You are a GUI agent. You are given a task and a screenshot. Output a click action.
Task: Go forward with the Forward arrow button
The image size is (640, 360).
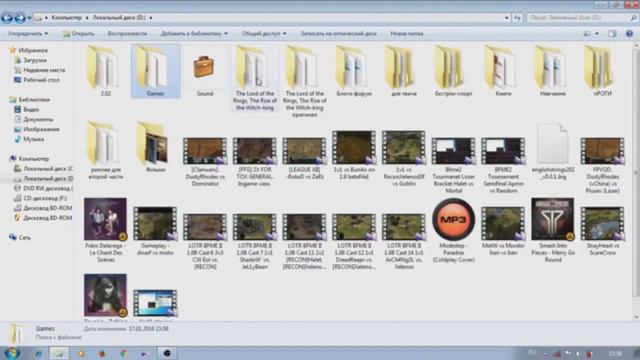pyautogui.click(x=20, y=18)
